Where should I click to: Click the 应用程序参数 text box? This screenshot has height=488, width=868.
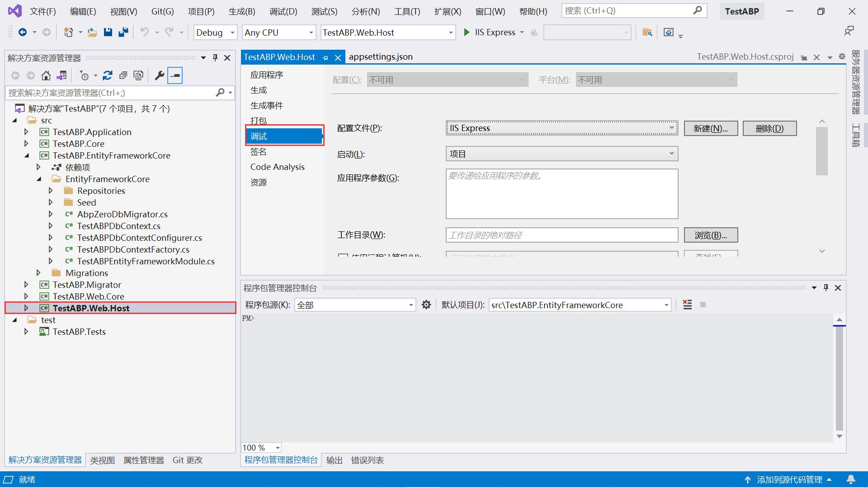click(x=561, y=194)
